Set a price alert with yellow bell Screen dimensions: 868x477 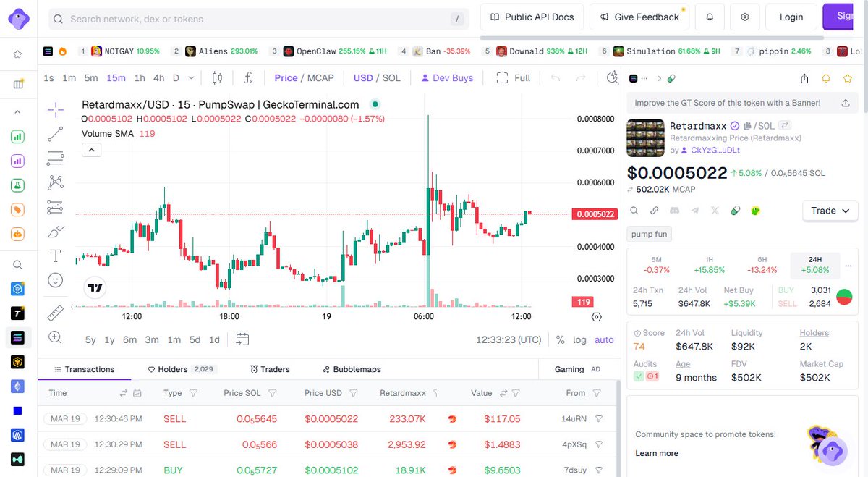pyautogui.click(x=826, y=78)
